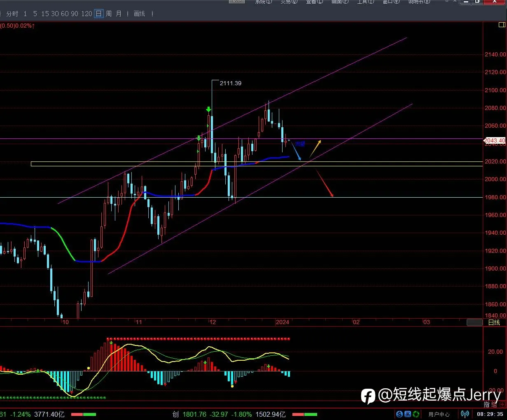
Task: Switch to the 月 monthly period
Action: [x=119, y=14]
